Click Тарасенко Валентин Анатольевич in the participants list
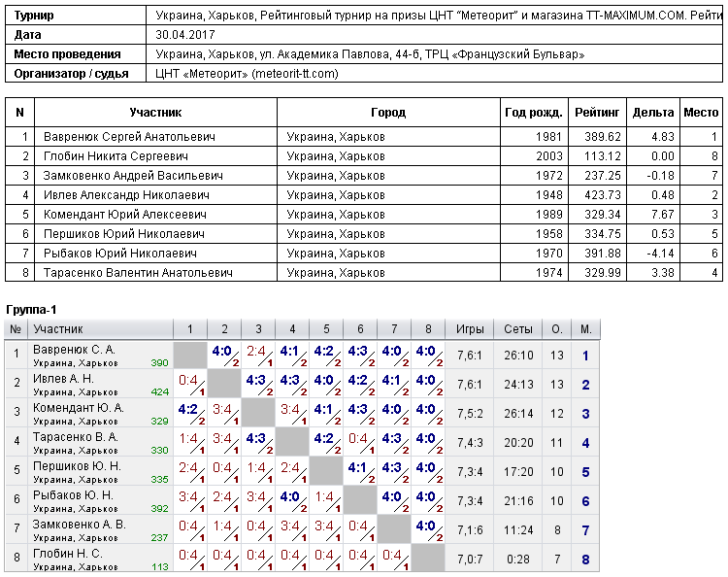Image resolution: width=728 pixels, height=577 pixels. coord(138,273)
